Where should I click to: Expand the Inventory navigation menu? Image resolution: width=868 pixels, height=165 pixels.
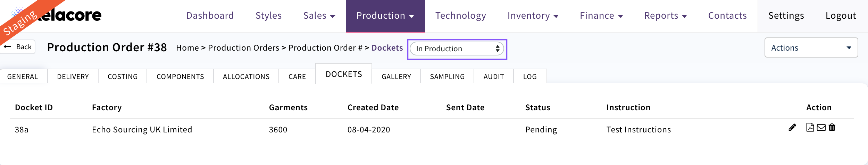[x=532, y=16]
